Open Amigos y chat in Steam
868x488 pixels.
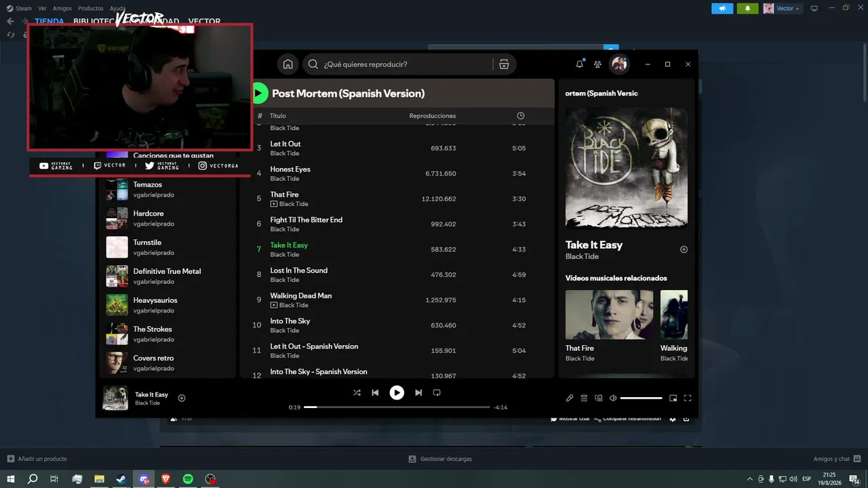pos(837,459)
